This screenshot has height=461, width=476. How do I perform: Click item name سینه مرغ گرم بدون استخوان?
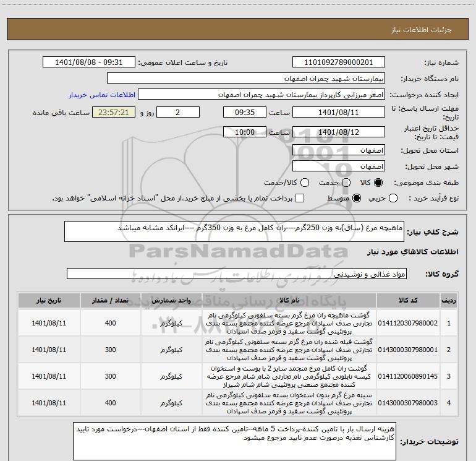pos(289,403)
